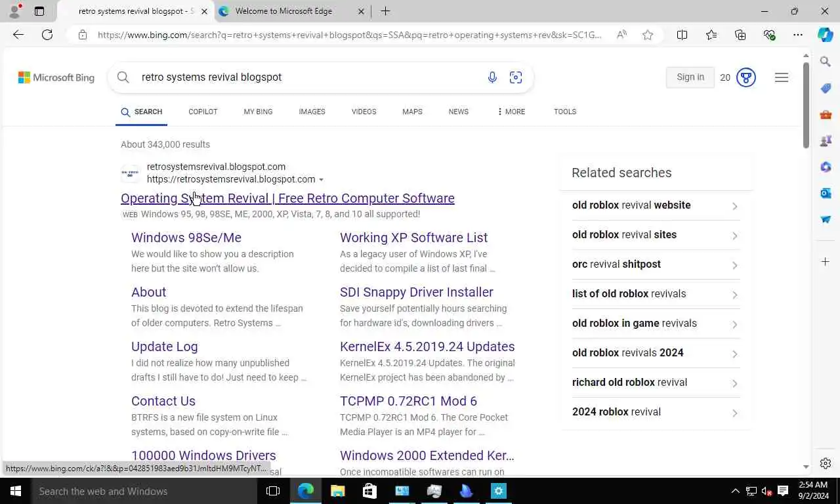Open Collections panel

pyautogui.click(x=740, y=35)
